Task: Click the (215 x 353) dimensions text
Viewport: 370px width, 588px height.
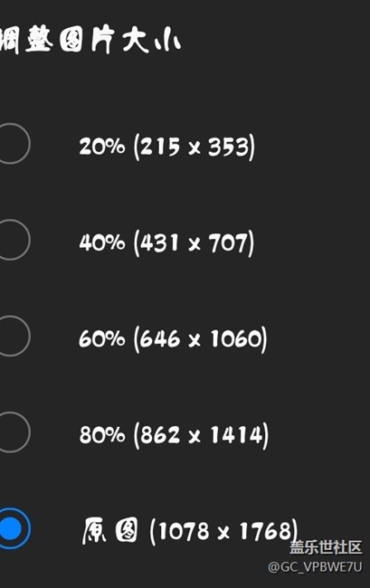Action: coord(194,147)
